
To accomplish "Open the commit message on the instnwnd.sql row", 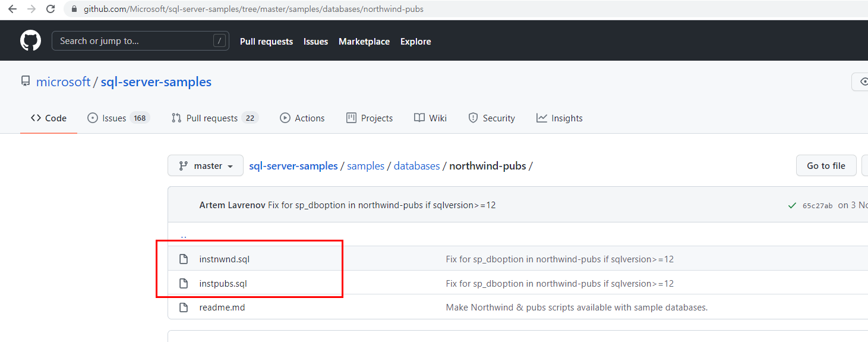I will pos(560,259).
